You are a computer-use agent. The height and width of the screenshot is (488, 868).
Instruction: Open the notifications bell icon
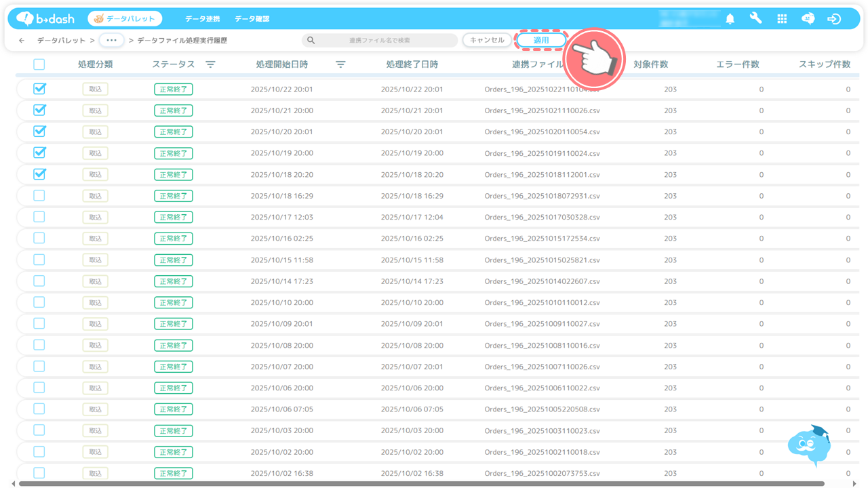click(x=730, y=19)
